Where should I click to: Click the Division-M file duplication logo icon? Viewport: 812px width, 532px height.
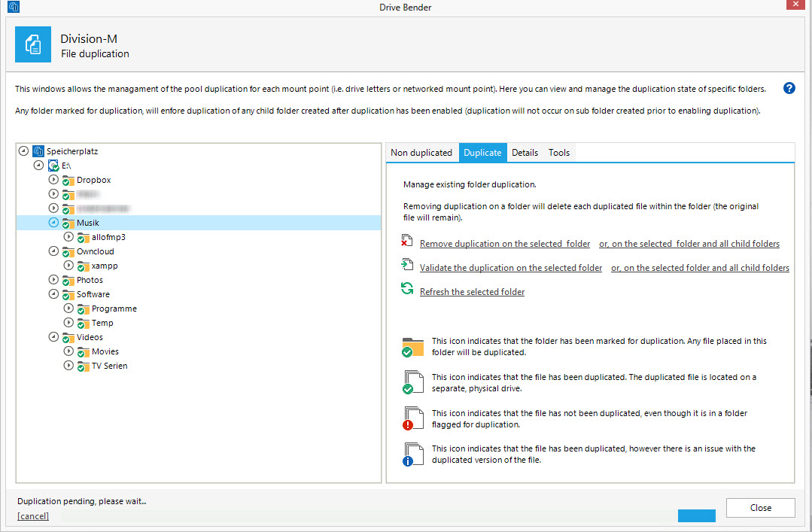(33, 44)
